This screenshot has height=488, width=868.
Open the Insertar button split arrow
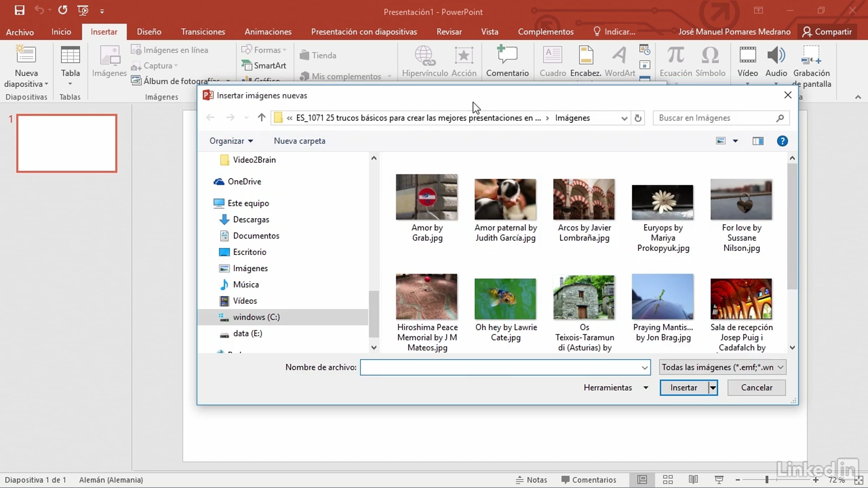pyautogui.click(x=713, y=388)
